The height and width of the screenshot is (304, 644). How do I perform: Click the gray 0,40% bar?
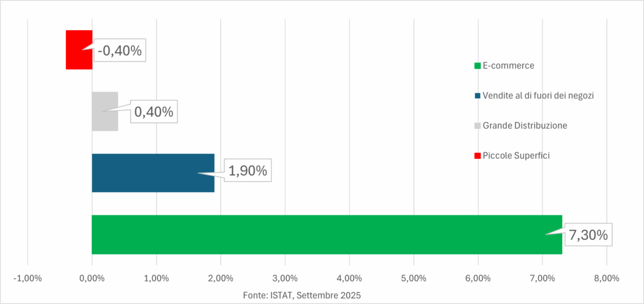(104, 111)
